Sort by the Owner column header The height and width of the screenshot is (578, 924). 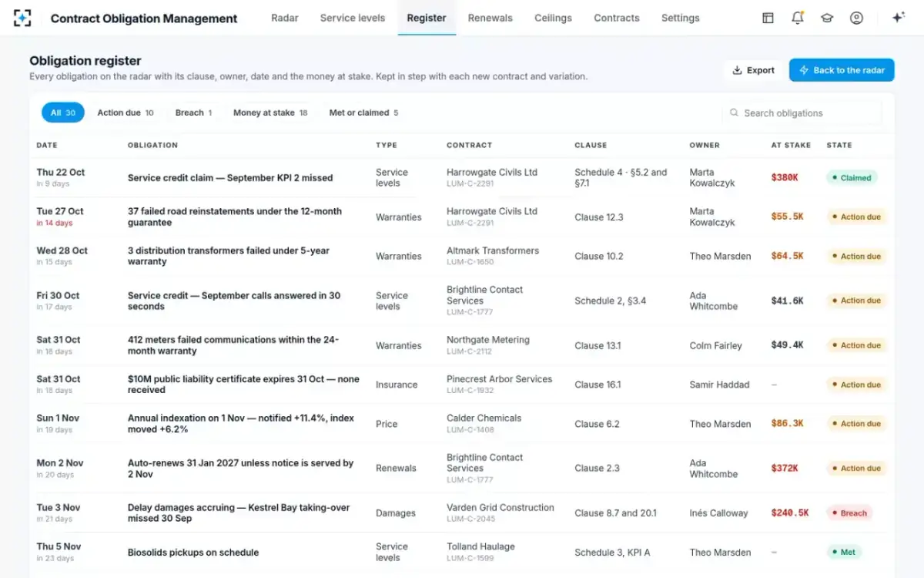click(705, 145)
